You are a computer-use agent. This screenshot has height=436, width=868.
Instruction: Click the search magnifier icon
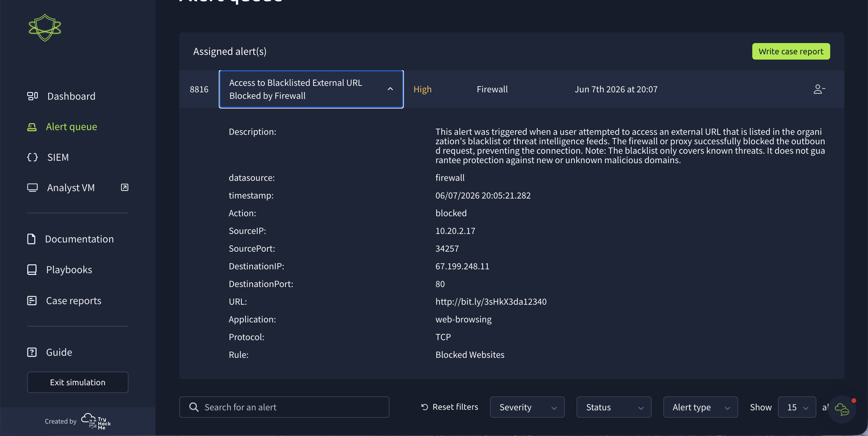pos(194,407)
